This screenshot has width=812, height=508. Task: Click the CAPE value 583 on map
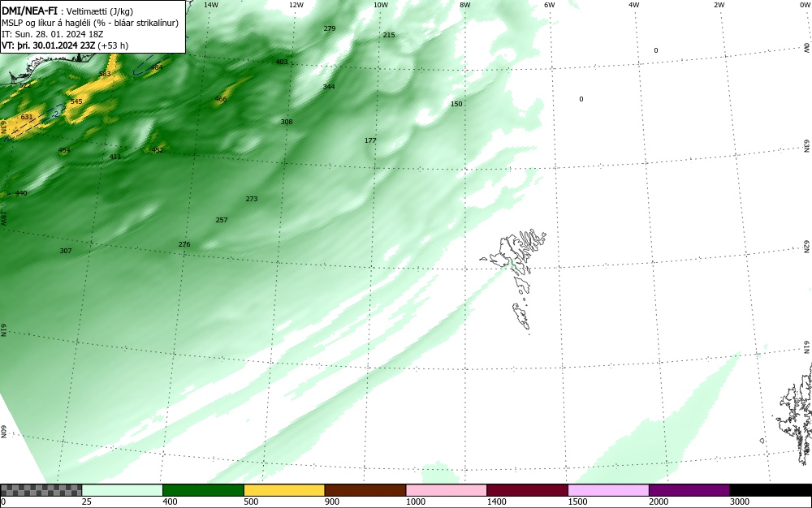click(105, 74)
